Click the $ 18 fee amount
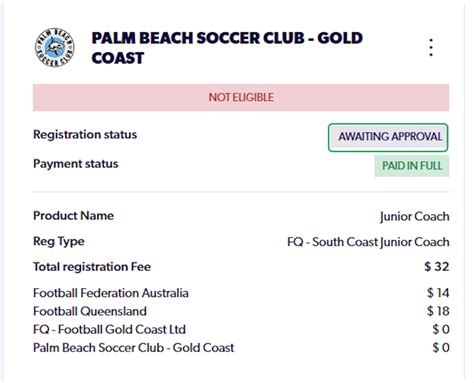This screenshot has width=474, height=383. pos(438,311)
